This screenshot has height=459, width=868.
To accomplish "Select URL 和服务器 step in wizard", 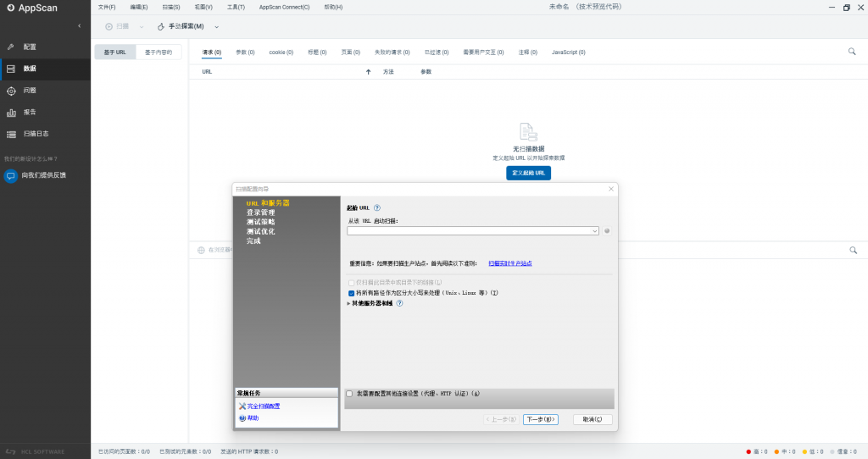I will point(268,203).
